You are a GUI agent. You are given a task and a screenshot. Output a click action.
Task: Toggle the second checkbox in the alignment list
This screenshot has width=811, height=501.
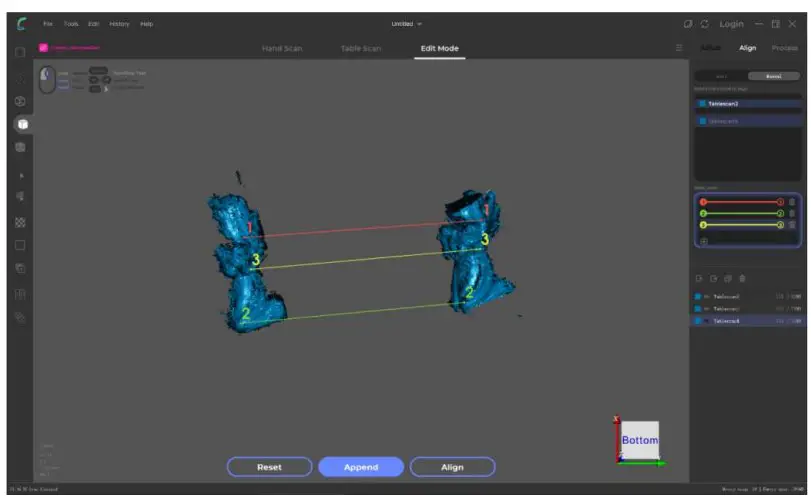click(702, 121)
